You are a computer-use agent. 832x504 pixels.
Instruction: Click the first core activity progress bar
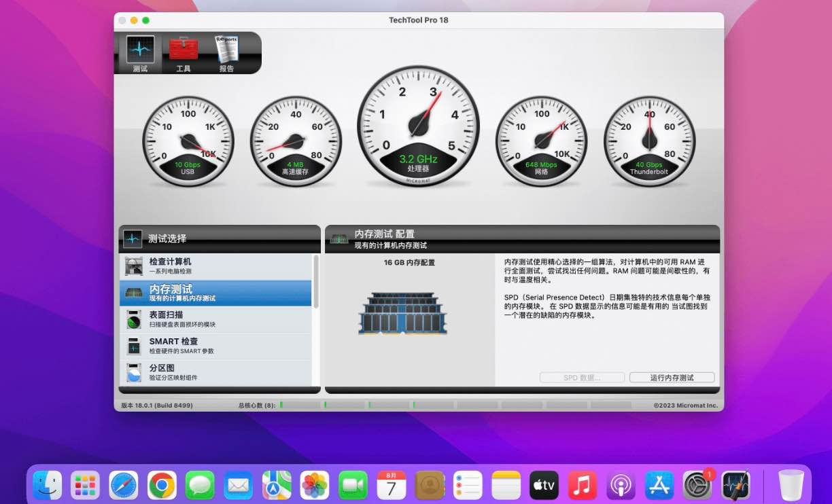(300, 405)
